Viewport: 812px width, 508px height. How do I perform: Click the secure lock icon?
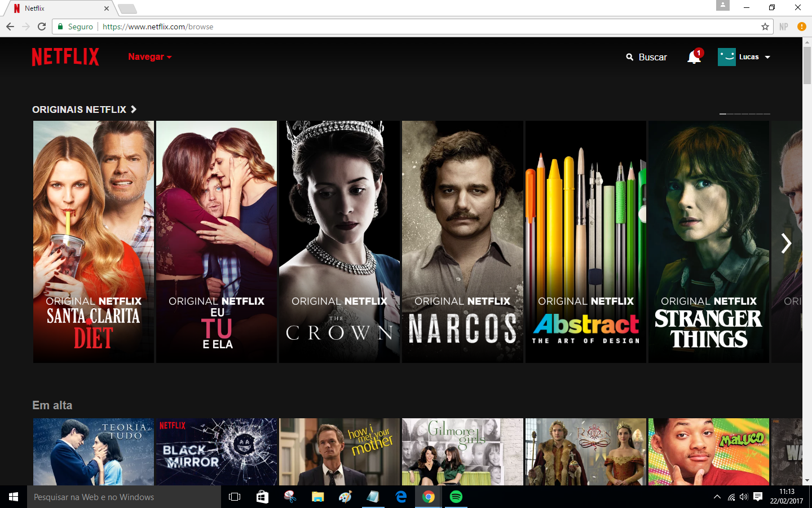click(60, 27)
